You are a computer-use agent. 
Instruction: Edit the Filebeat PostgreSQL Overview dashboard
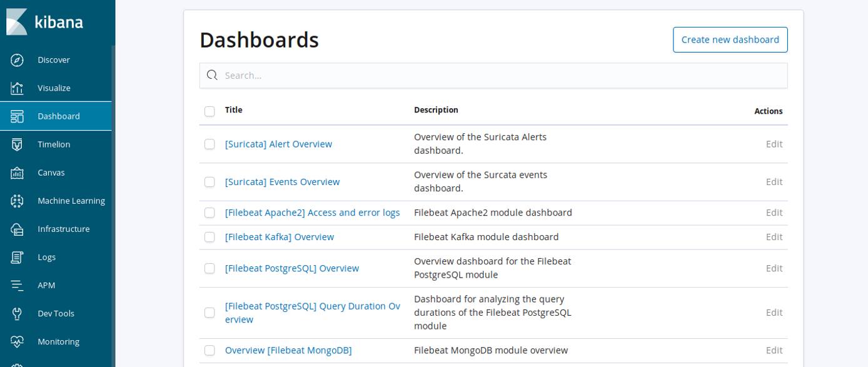pyautogui.click(x=774, y=268)
